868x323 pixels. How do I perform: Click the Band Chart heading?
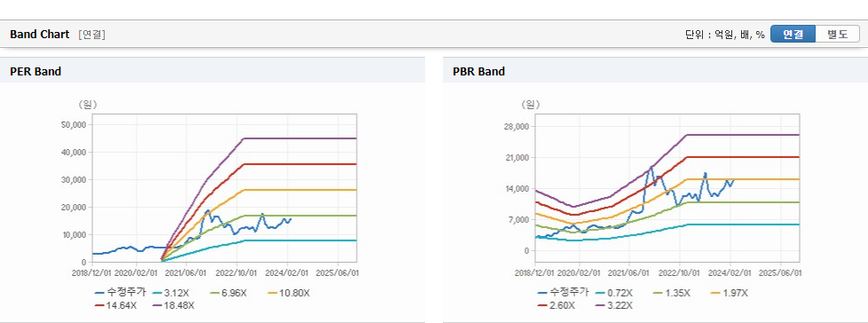(x=40, y=35)
